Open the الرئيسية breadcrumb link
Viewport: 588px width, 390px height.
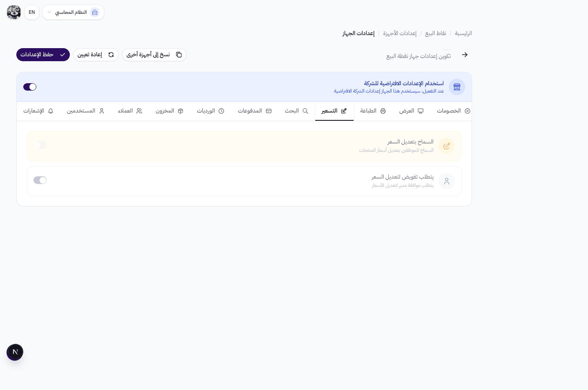pos(463,33)
